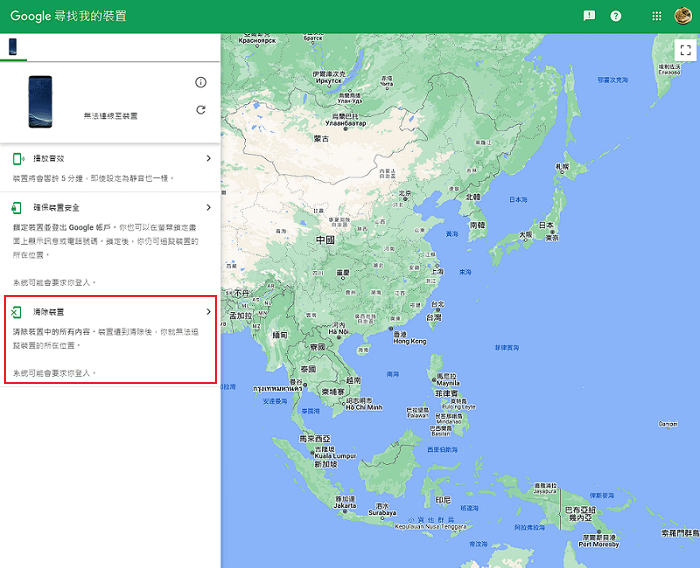Click the 確保裝置安全 lock device icon
This screenshot has width=700, height=568.
pyautogui.click(x=17, y=208)
